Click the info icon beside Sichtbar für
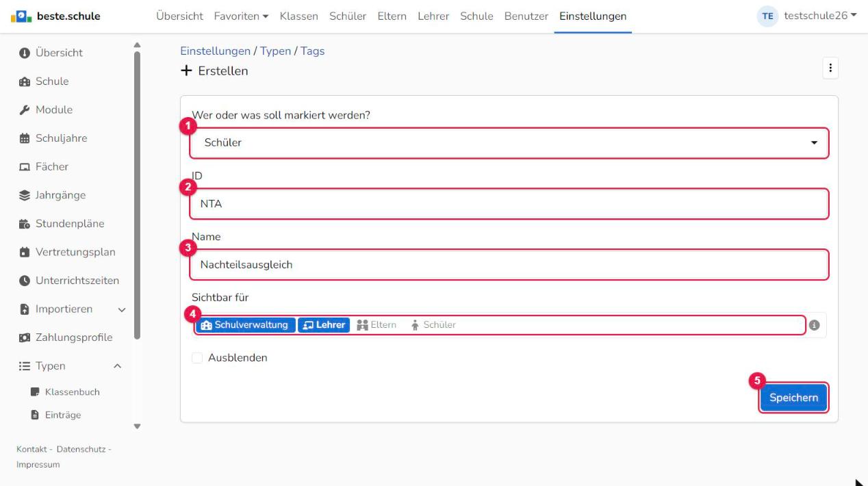The image size is (868, 486). pyautogui.click(x=815, y=325)
